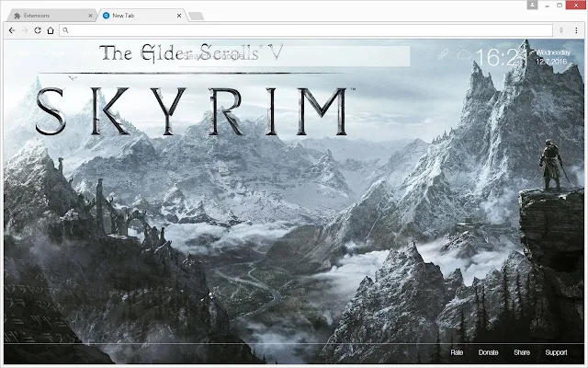Open the Chrome three-dot menu
This screenshot has height=368, width=588.
click(x=576, y=30)
